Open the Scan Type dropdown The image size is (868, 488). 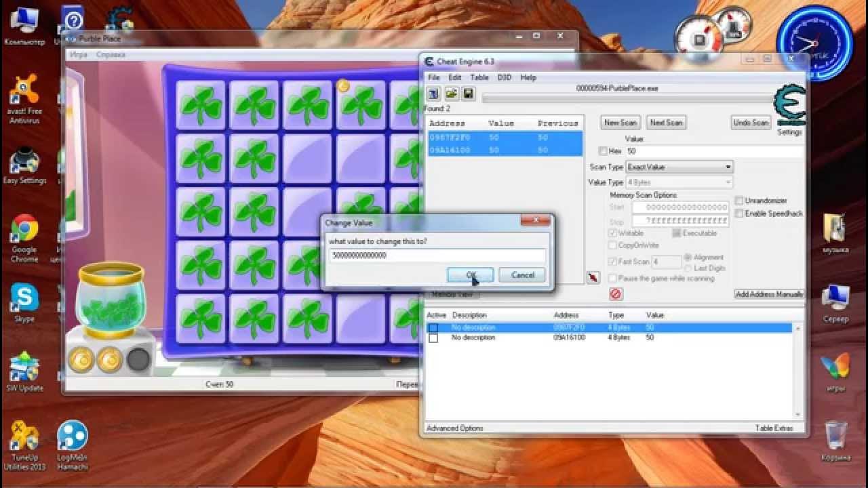coord(679,167)
